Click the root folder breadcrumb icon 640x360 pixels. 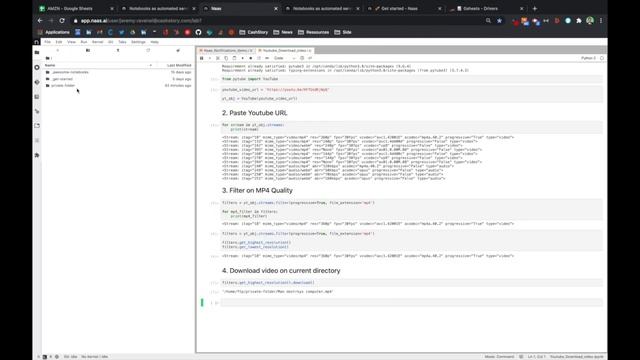pyautogui.click(x=48, y=58)
